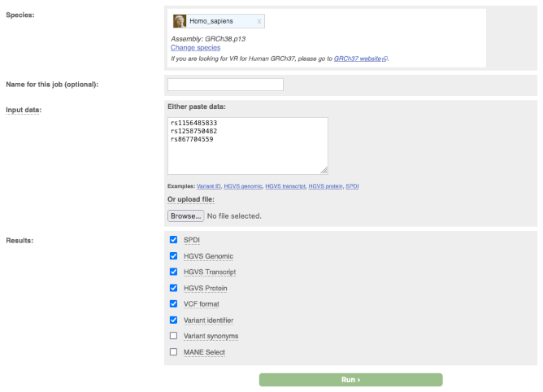Click the resize handle of the data textarea
Image resolution: width=543 pixels, height=392 pixels.
pyautogui.click(x=324, y=170)
